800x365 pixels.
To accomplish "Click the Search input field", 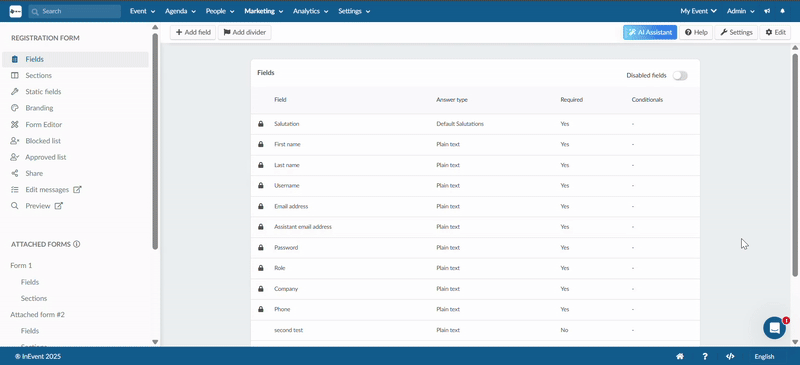I will coord(74,11).
